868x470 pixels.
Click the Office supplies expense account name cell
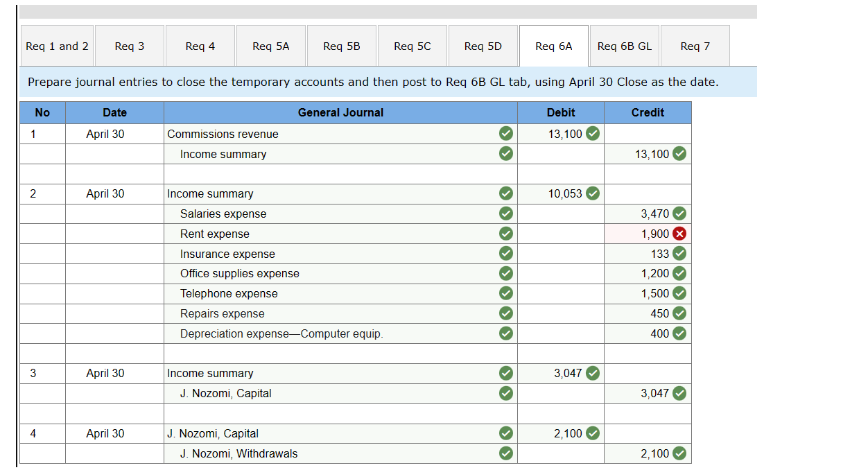click(x=277, y=273)
